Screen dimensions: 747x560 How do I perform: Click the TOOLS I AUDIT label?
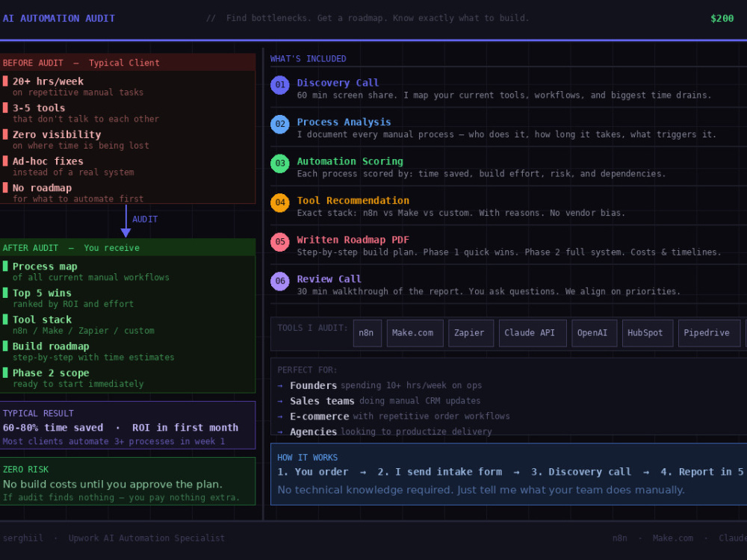(312, 328)
